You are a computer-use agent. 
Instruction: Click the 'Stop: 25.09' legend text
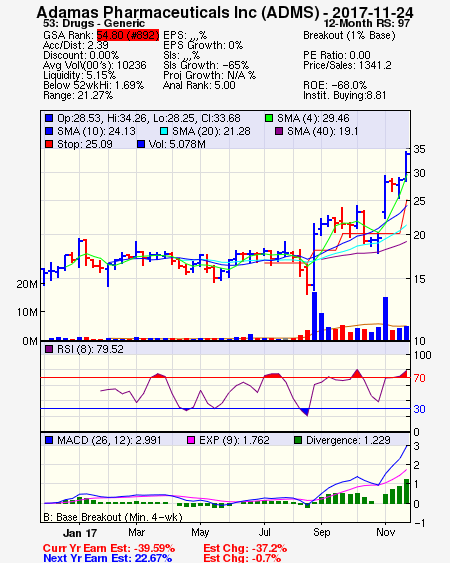85,144
